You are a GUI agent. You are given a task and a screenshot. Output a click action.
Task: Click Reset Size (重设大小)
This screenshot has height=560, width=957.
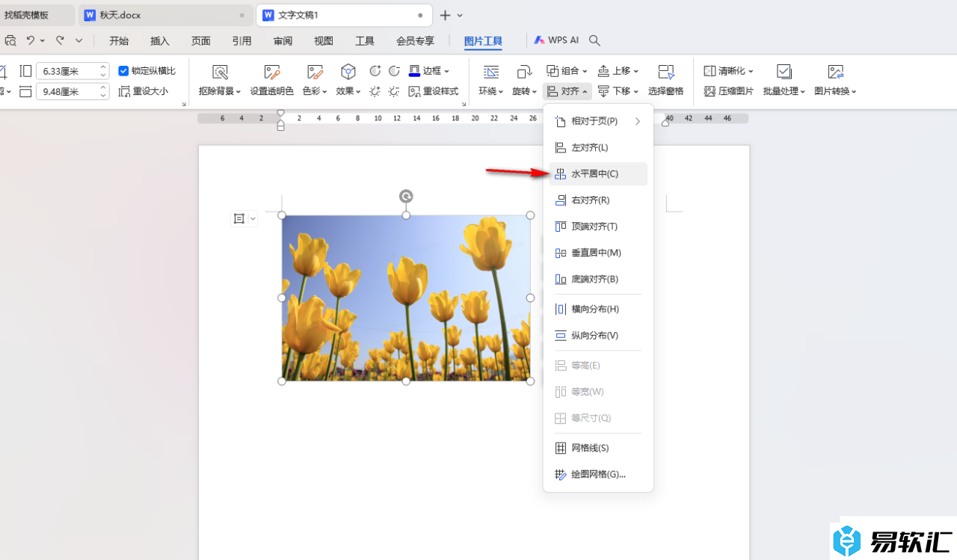[144, 91]
